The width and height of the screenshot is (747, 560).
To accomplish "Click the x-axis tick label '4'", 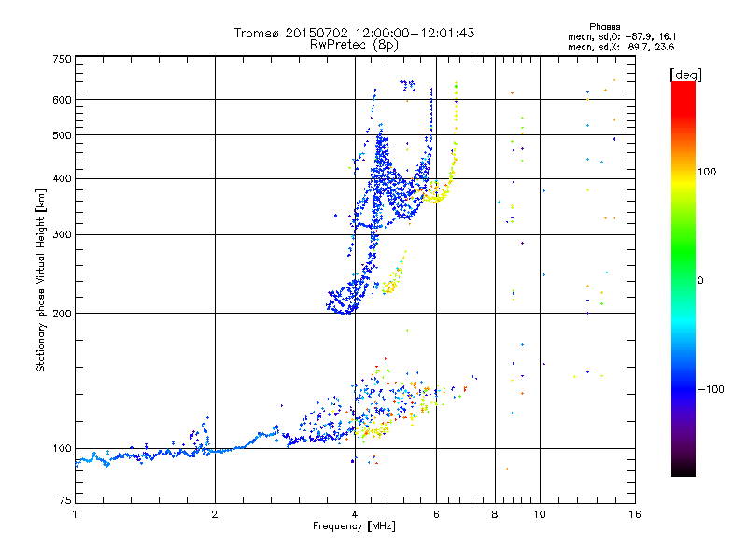I will (355, 514).
